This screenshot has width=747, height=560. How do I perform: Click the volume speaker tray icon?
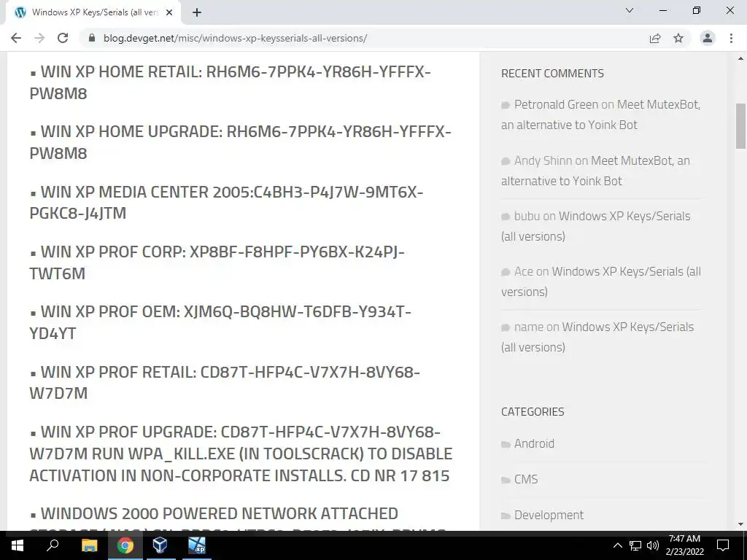(x=653, y=545)
